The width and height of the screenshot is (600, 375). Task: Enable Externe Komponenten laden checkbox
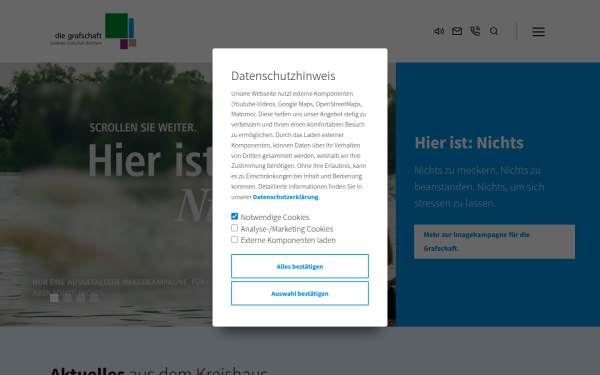coord(235,240)
